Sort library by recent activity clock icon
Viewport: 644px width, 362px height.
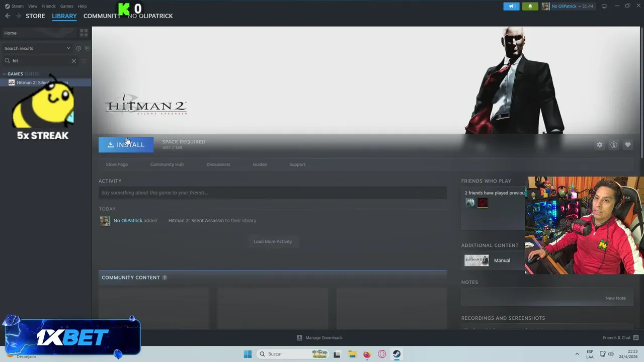pos(78,48)
